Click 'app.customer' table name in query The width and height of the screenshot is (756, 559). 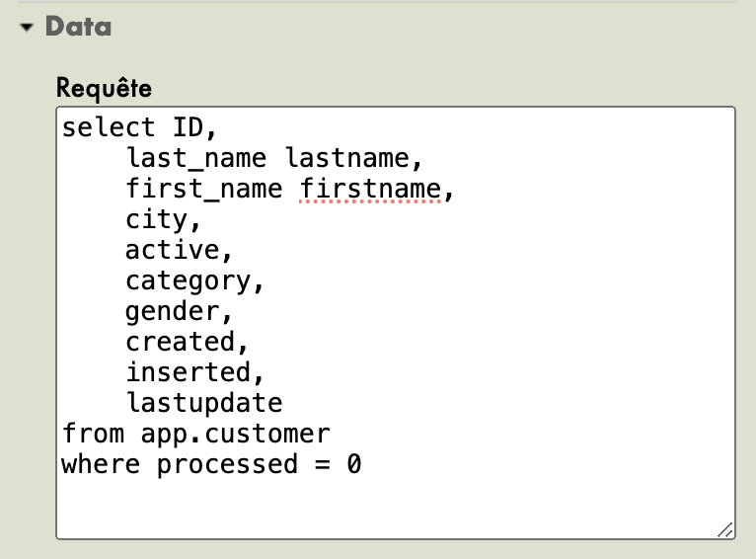coord(235,434)
